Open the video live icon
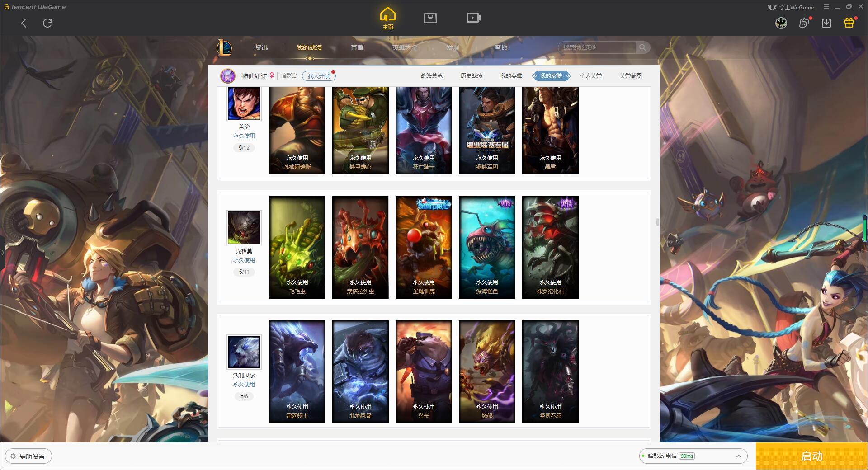 coord(473,18)
